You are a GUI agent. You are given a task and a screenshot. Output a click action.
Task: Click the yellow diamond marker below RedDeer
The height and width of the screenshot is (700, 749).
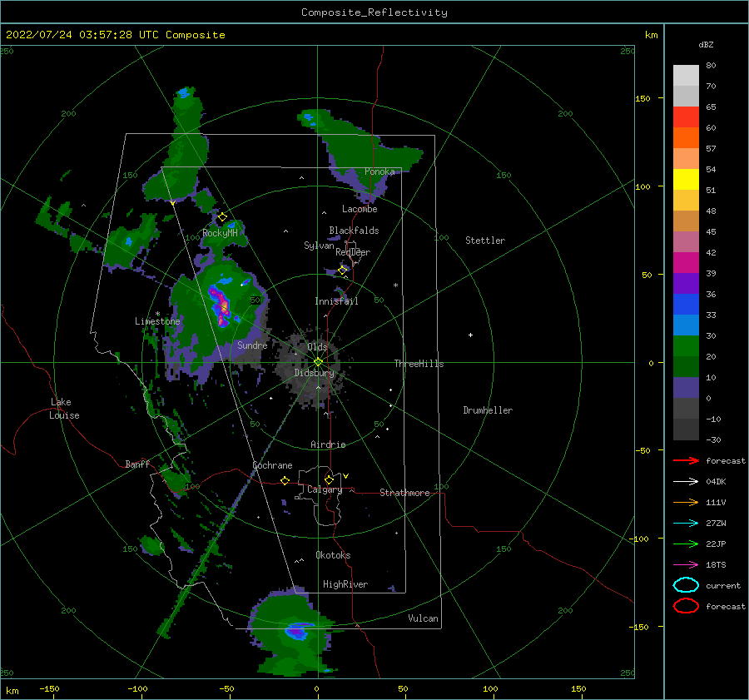pos(343,270)
